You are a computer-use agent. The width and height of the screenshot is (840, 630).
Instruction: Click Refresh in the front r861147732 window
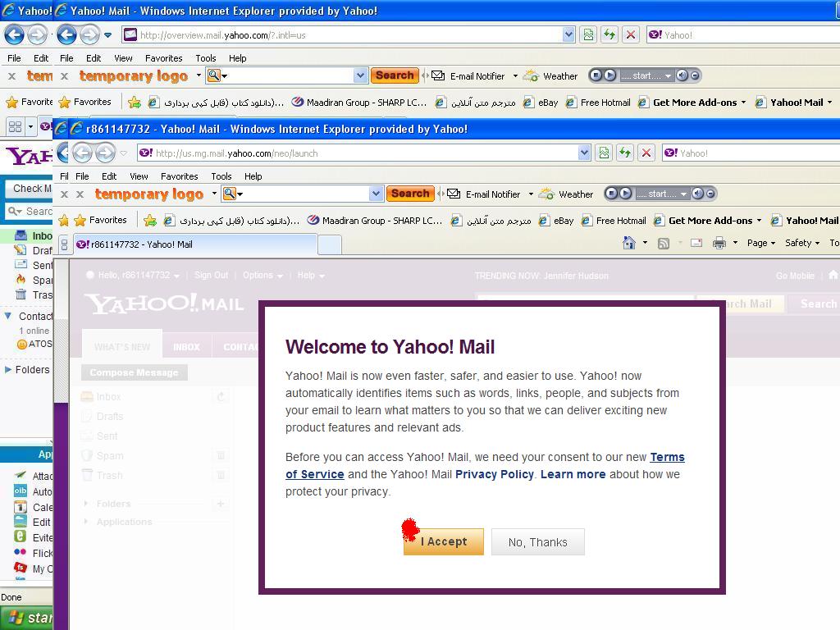625,153
